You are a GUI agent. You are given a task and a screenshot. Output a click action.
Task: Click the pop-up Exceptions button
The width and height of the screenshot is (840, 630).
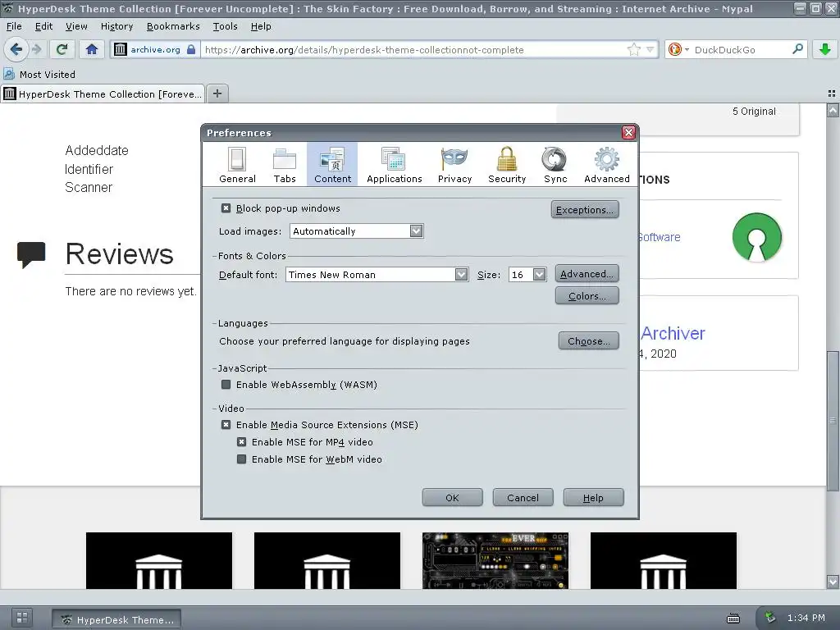[584, 209]
